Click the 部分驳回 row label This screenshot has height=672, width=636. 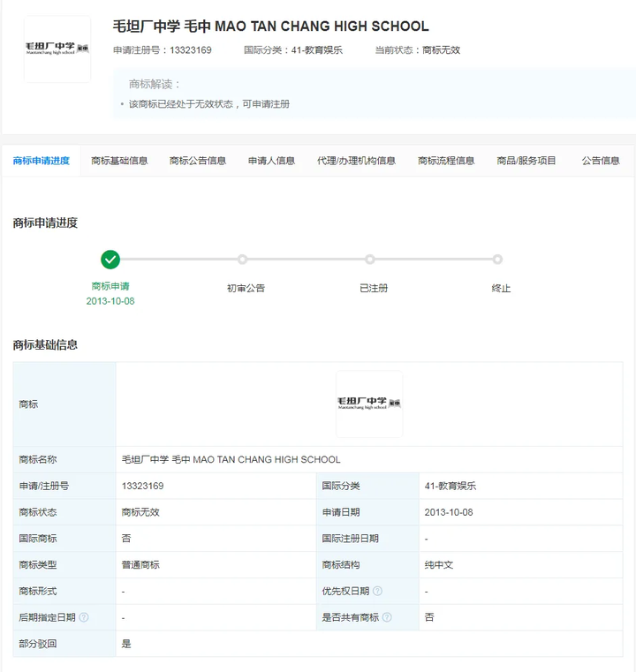click(x=38, y=644)
